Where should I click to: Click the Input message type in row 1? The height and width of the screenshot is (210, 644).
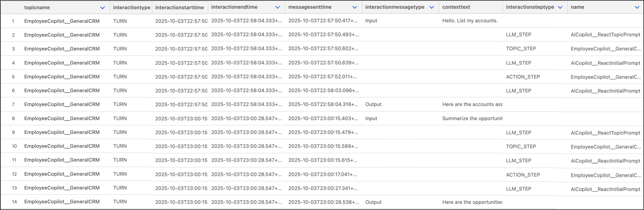point(371,21)
